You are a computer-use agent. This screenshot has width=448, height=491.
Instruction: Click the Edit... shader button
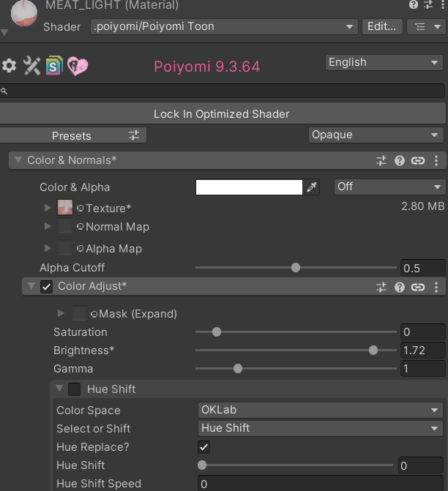(x=382, y=26)
